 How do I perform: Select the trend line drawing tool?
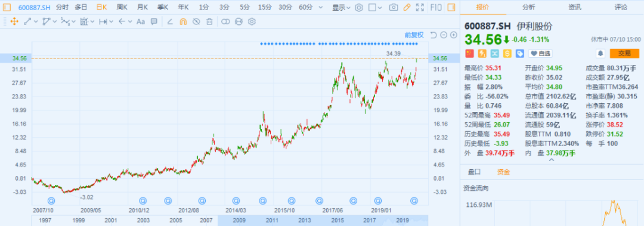(28, 21)
